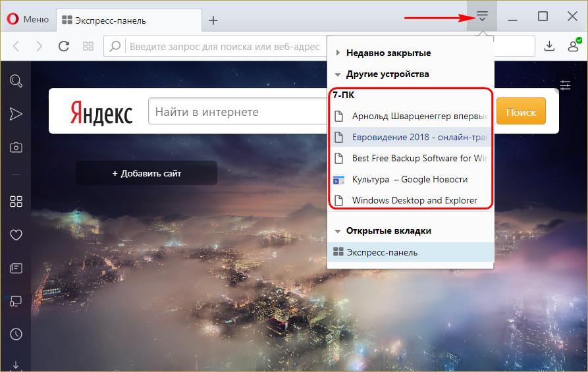The width and height of the screenshot is (588, 372).
Task: Open My Flow paper-plane icon in sidebar
Action: point(16,115)
